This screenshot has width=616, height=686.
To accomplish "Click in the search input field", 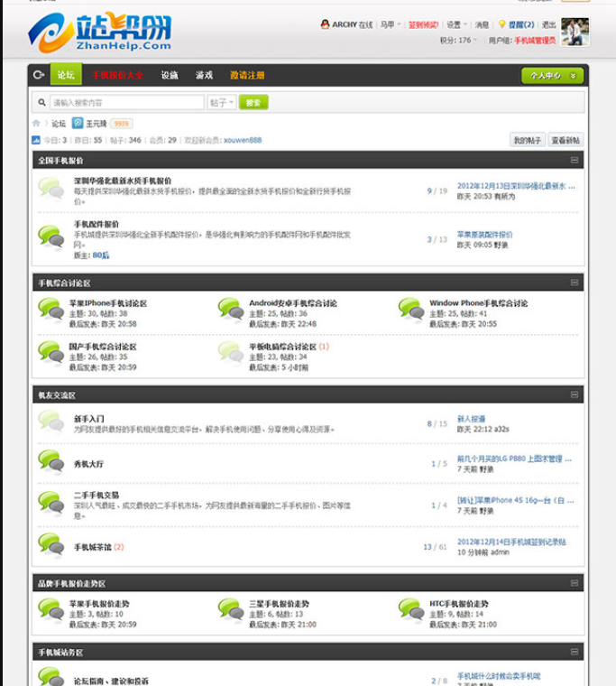I will pyautogui.click(x=127, y=102).
